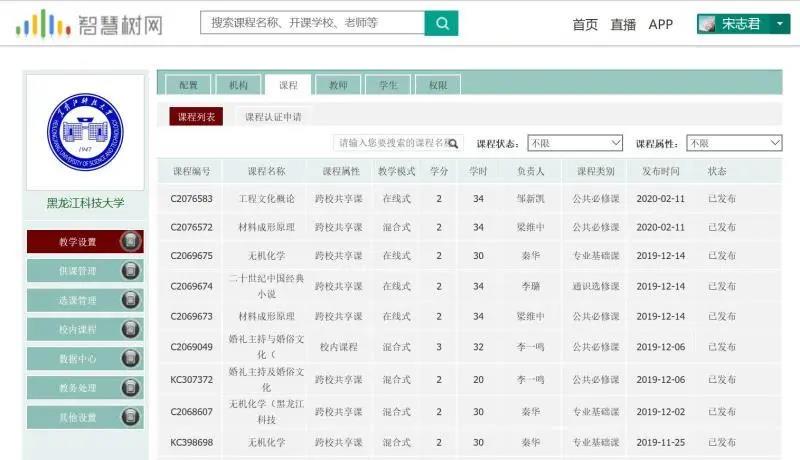Open the 课程认证申请 sub-tab

coord(273,117)
